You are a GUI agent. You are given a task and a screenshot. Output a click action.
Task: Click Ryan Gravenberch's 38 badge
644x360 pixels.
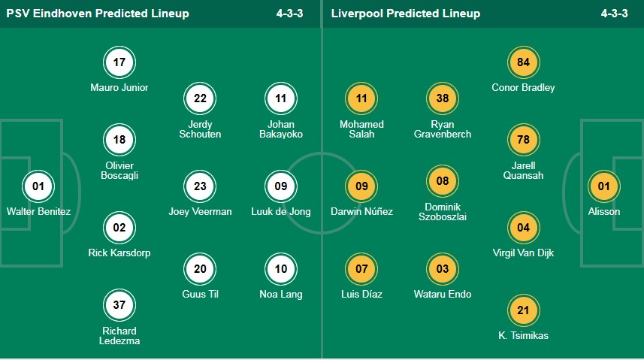[443, 98]
